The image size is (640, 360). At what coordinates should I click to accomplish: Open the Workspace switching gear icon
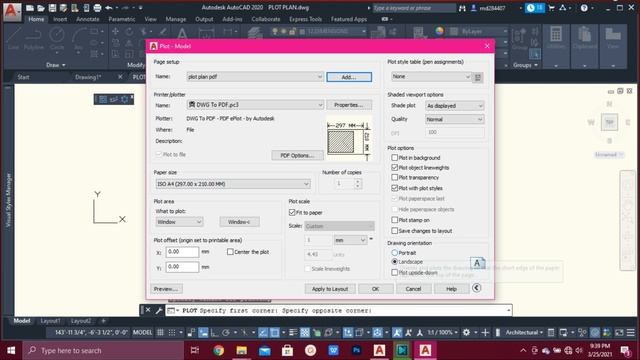coord(466,333)
